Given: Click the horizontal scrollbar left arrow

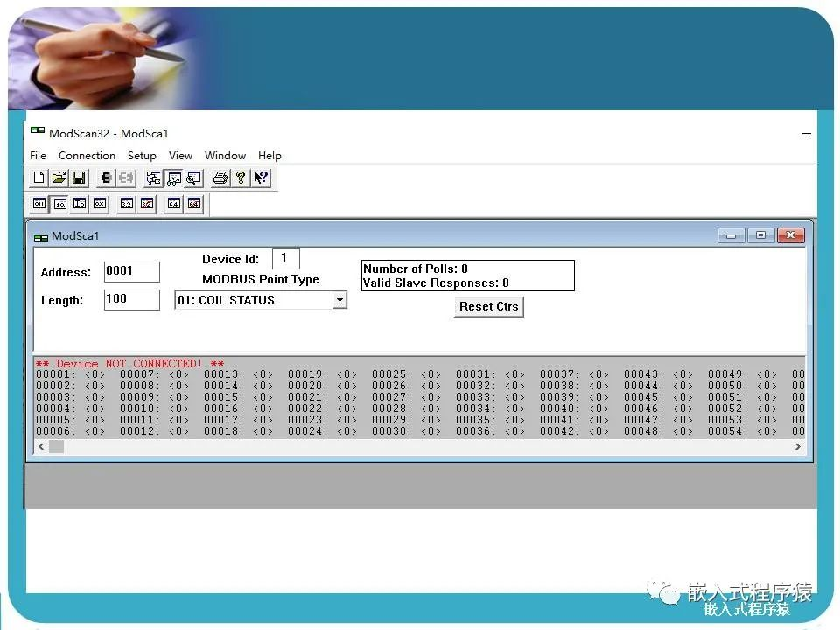Looking at the screenshot, I should pyautogui.click(x=41, y=446).
